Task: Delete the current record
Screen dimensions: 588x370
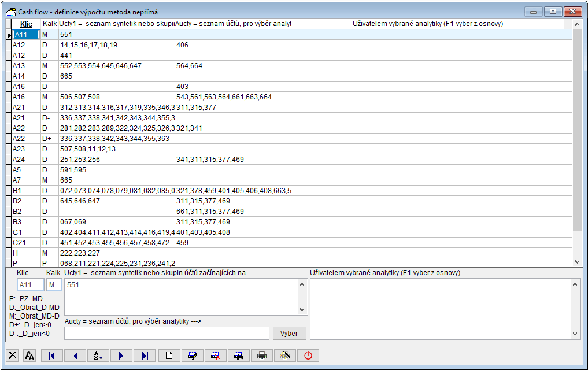Action: (x=216, y=356)
